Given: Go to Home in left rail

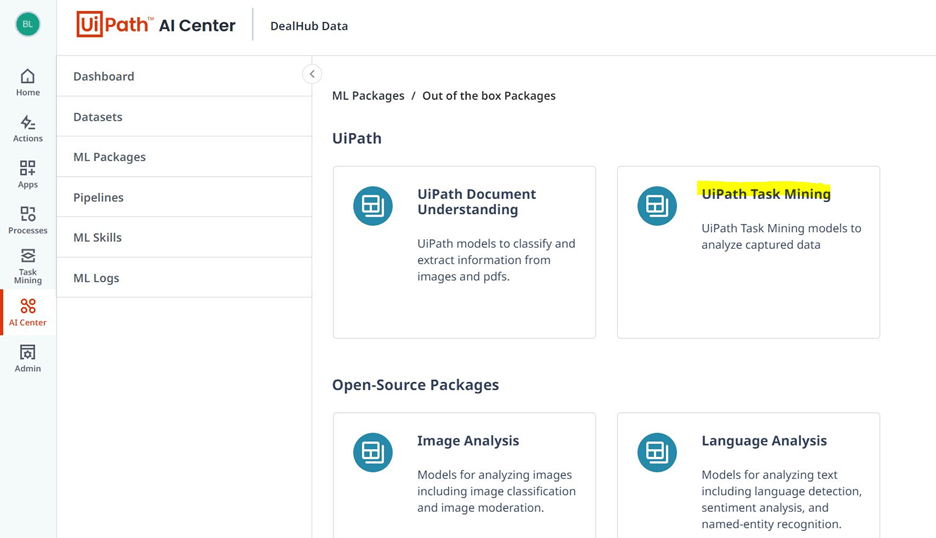Looking at the screenshot, I should tap(27, 82).
